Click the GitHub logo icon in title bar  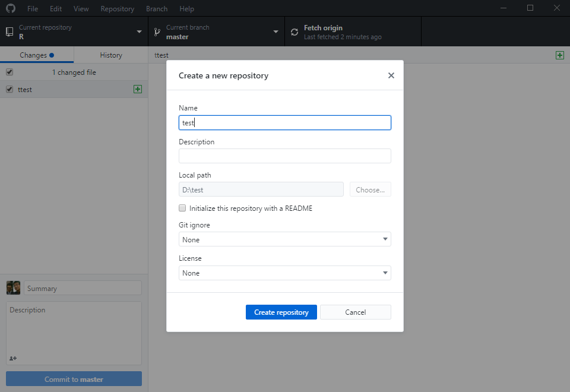[x=11, y=9]
